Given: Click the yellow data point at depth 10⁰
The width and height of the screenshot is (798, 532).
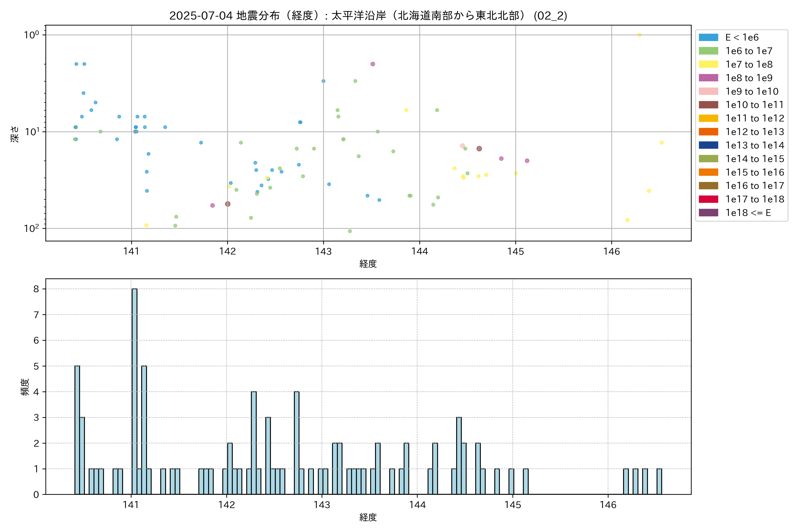Looking at the screenshot, I should pos(639,35).
